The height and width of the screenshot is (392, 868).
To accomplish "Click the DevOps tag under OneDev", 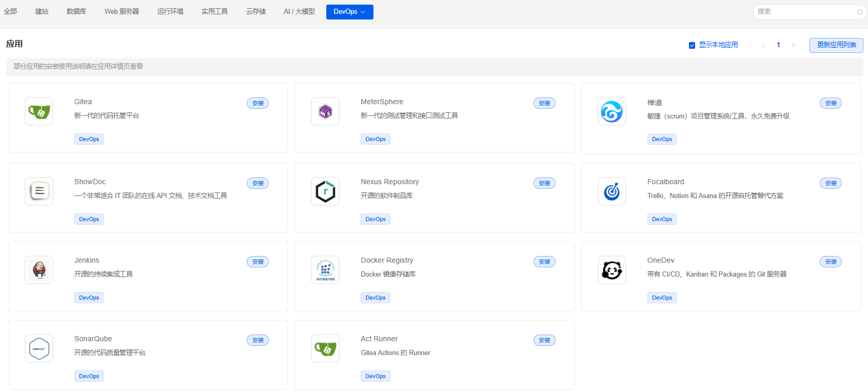I will 662,298.
